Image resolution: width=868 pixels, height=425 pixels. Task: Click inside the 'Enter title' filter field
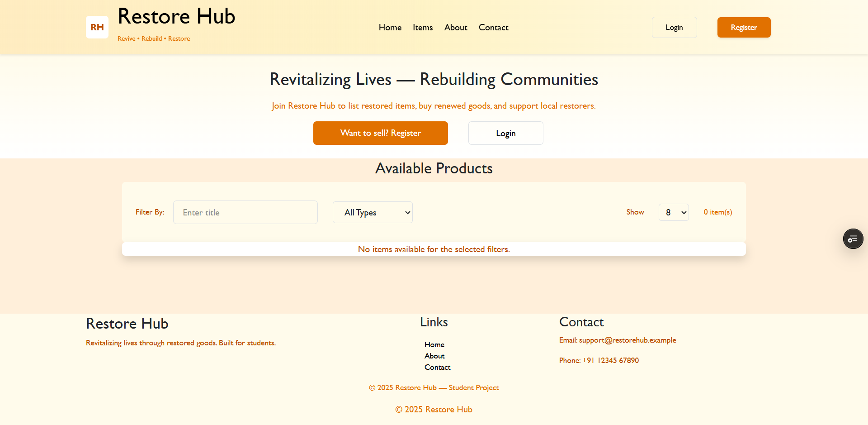245,212
